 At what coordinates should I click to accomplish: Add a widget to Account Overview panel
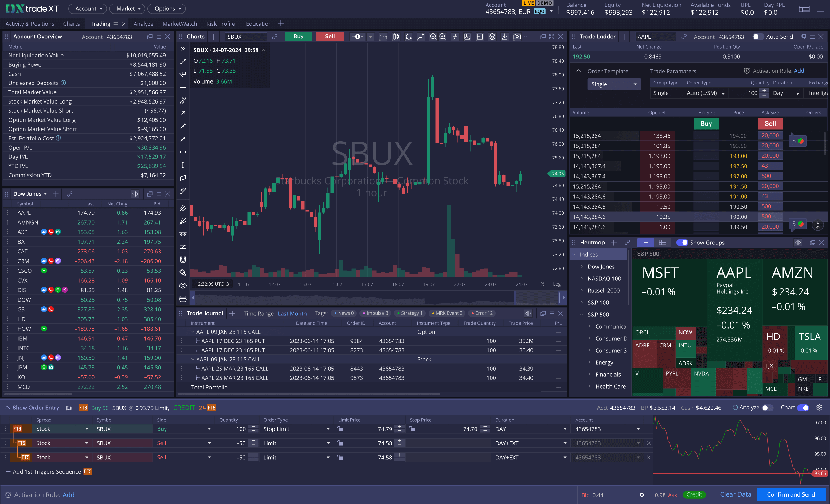coord(71,37)
